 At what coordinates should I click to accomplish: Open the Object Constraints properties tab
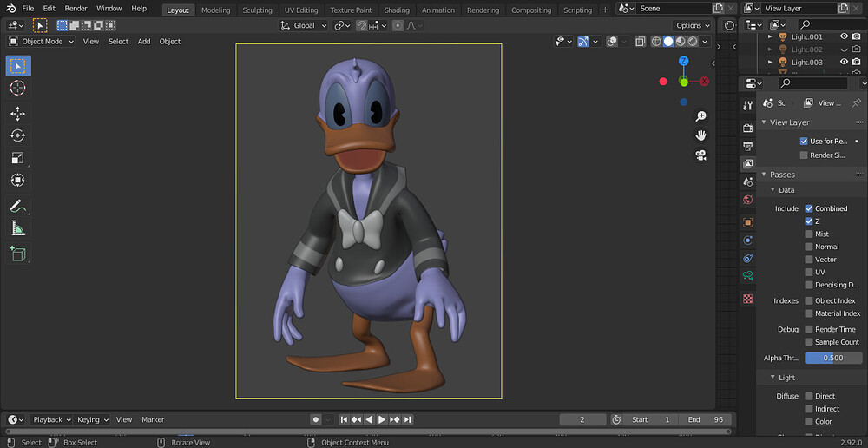748,258
